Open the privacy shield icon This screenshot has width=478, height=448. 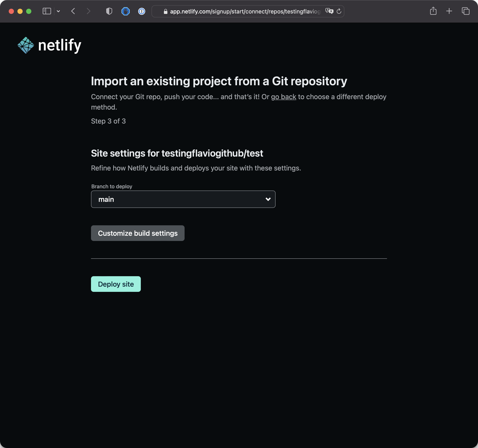109,11
